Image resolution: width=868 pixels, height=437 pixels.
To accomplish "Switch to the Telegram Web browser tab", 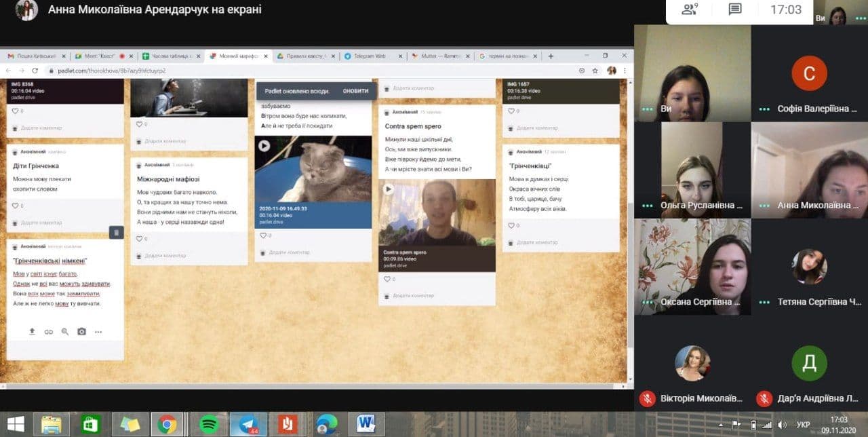I will (370, 56).
